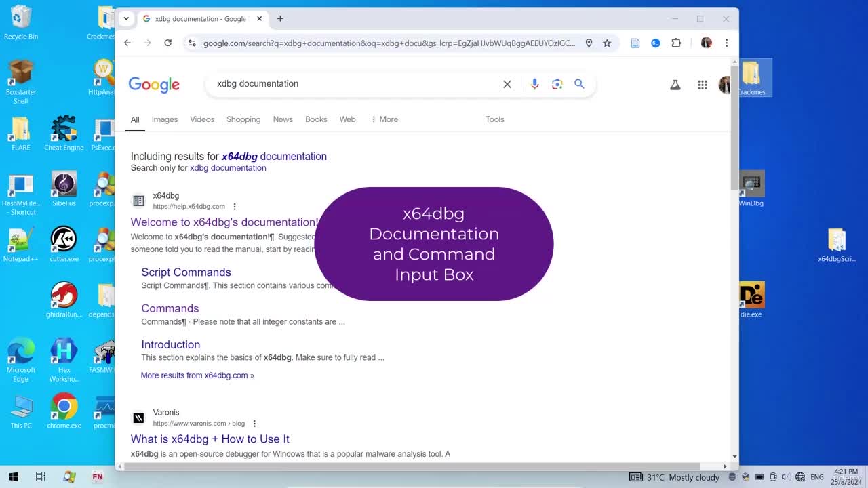Select Cheat Engine desktop icon

coord(64,134)
